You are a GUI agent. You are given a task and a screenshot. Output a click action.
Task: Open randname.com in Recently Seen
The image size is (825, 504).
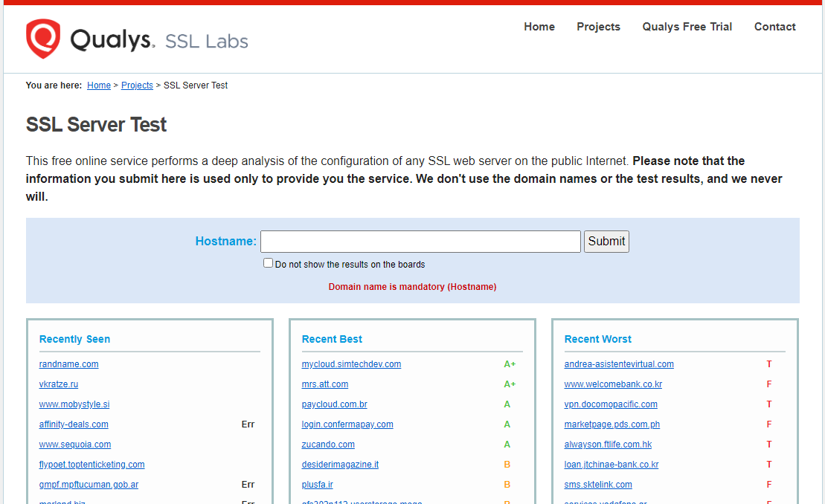68,364
